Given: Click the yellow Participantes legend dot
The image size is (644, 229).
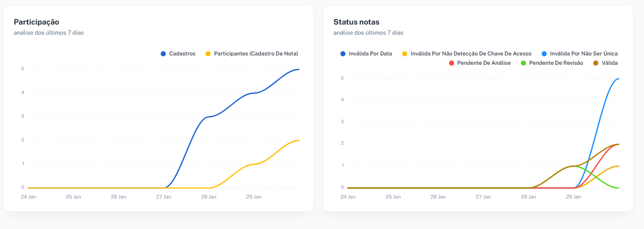Looking at the screenshot, I should tap(208, 54).
